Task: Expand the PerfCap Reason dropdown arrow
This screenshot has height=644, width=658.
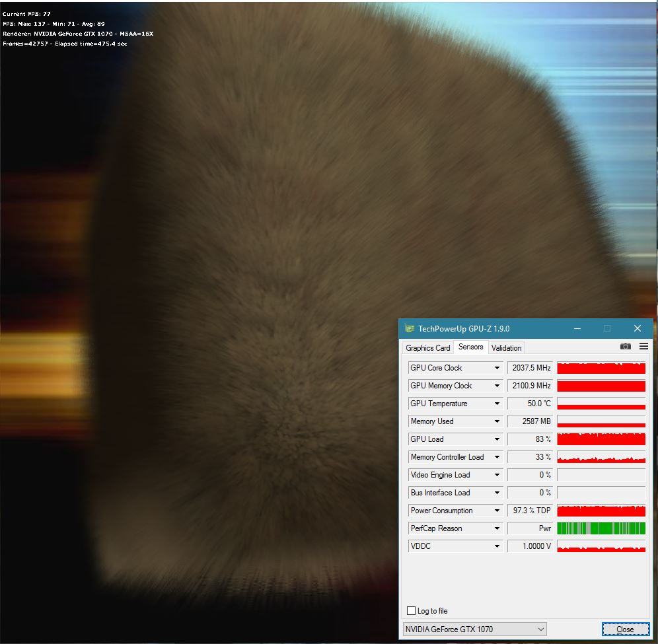Action: [497, 528]
